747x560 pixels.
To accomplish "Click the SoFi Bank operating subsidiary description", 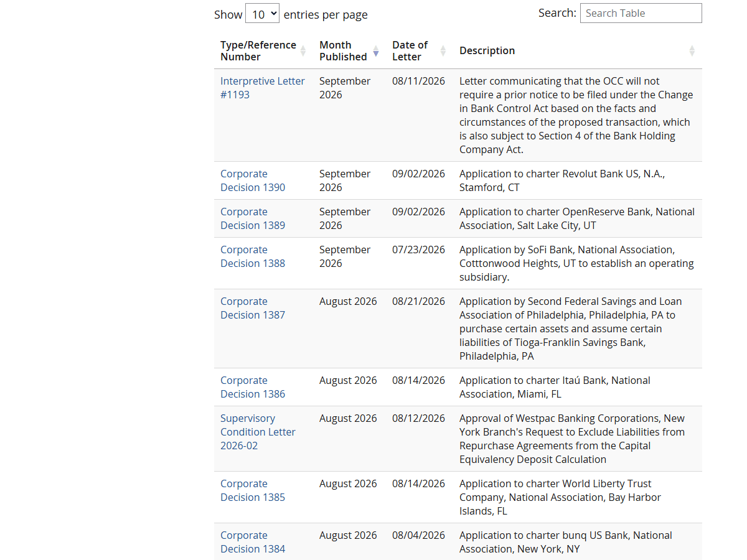I will [x=576, y=263].
